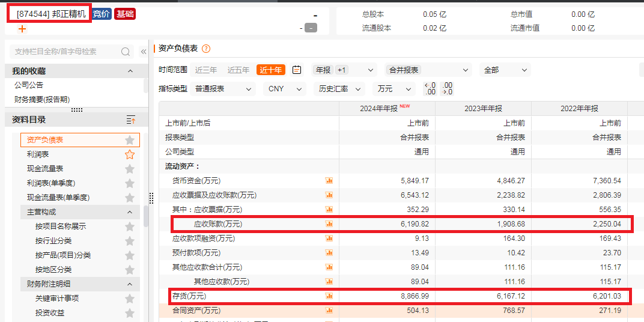
Task: Open the 年报 +1 report period dropdown
Action: 344,70
